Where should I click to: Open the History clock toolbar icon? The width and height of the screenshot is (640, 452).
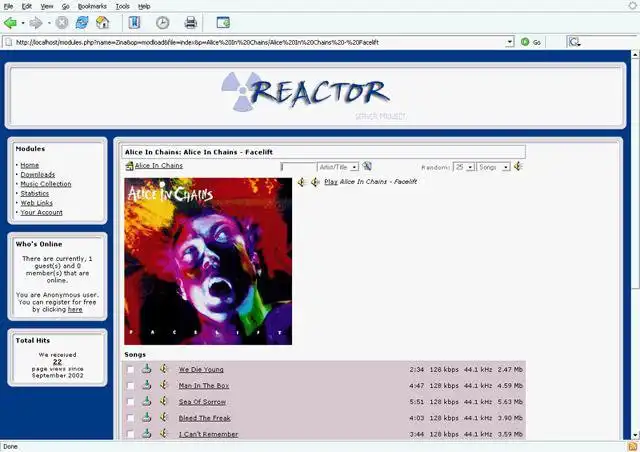(x=162, y=22)
